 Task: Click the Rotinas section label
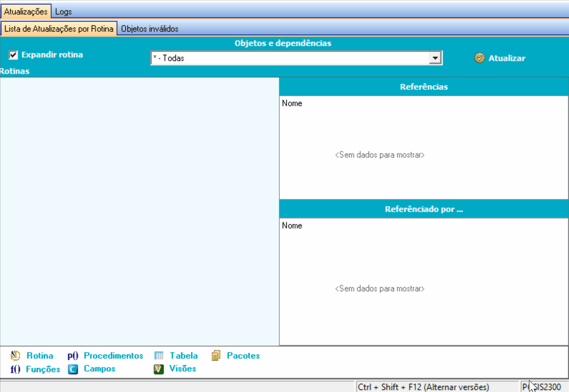pyautogui.click(x=14, y=71)
